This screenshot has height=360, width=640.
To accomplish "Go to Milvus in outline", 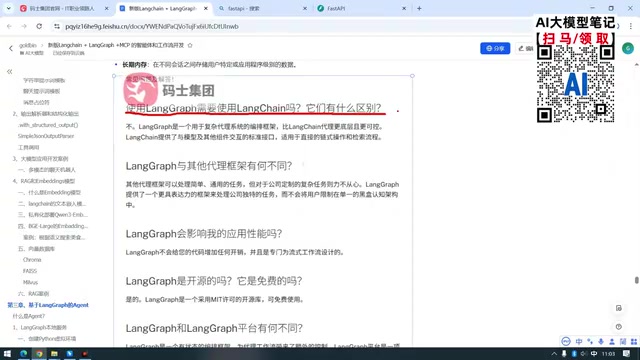I will click(x=30, y=282).
